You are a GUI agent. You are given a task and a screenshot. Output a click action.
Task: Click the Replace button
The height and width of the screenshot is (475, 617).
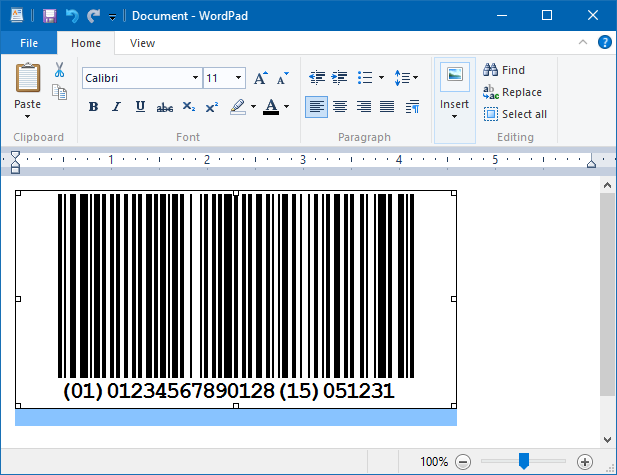click(x=512, y=92)
